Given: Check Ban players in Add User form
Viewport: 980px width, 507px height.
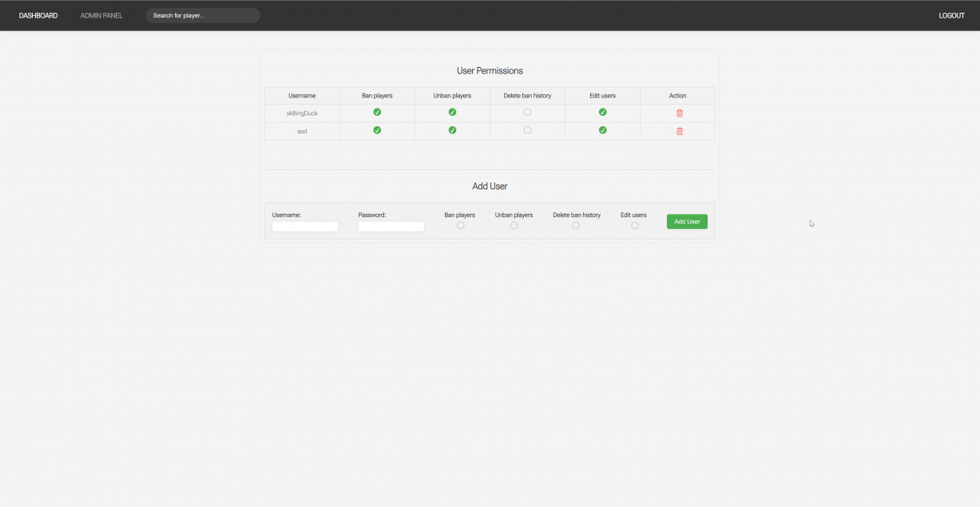Looking at the screenshot, I should (x=460, y=225).
